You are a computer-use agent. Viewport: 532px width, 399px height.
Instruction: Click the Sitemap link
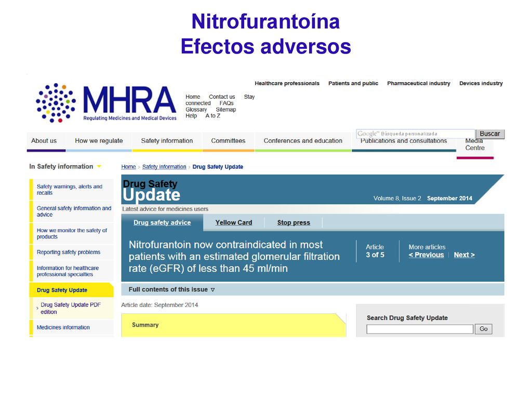(x=226, y=110)
